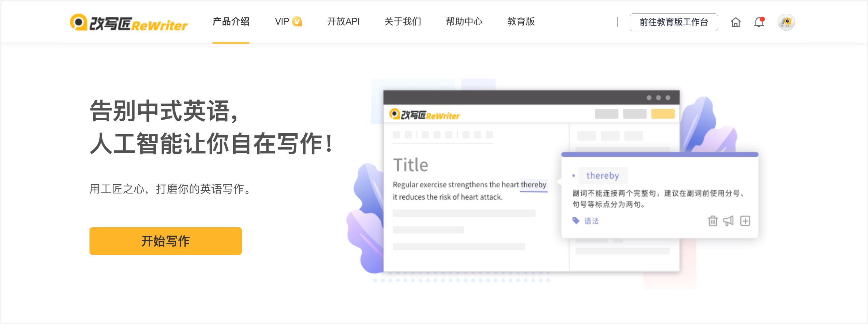
Task: Open the user avatar profile picture
Action: (786, 23)
